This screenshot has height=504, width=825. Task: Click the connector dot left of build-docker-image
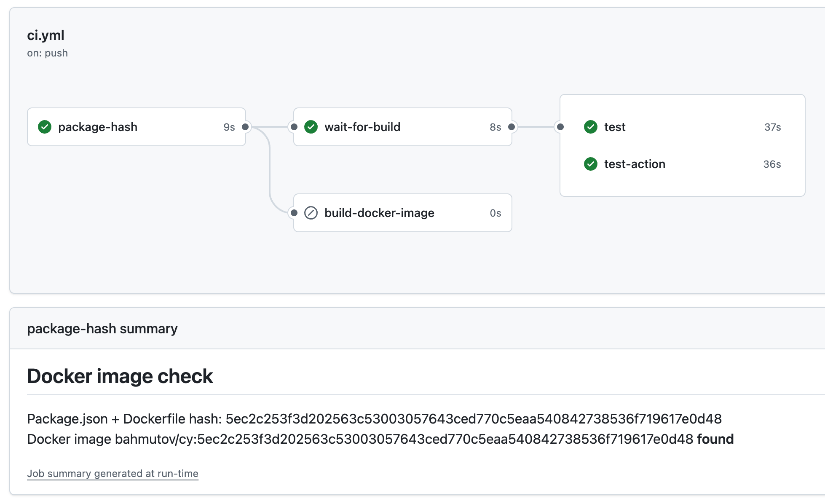[293, 213]
